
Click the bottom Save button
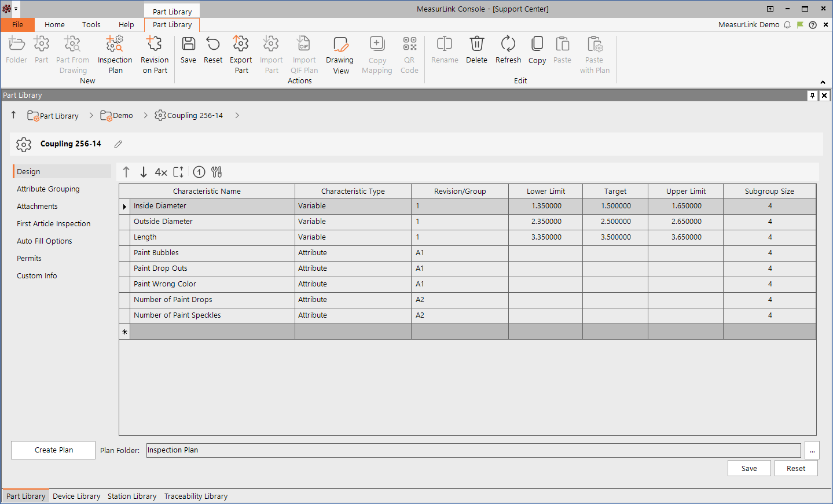pos(749,468)
